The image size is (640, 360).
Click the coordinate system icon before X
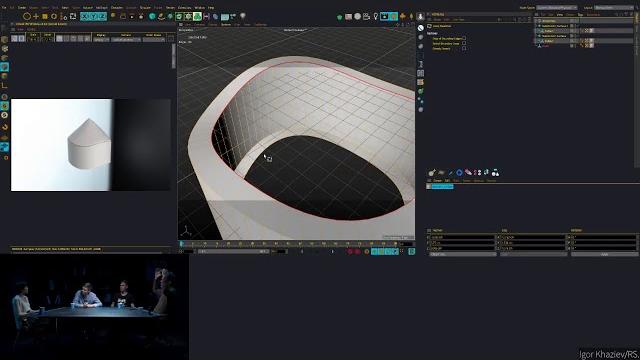pos(73,16)
